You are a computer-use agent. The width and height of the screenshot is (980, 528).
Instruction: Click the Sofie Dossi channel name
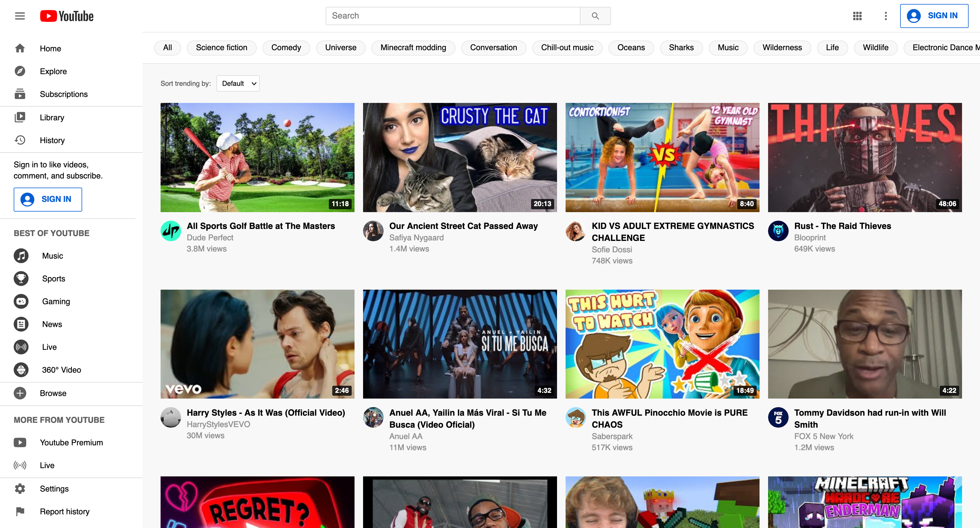612,249
